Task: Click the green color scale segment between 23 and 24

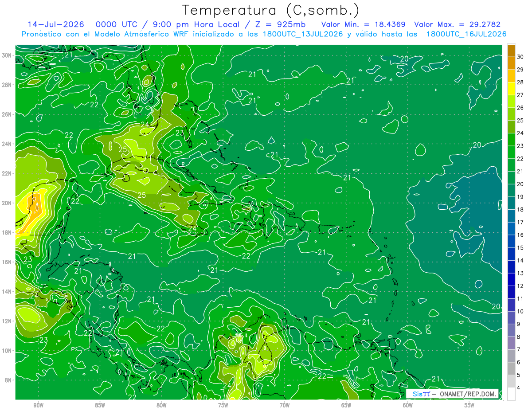Action: pos(511,140)
